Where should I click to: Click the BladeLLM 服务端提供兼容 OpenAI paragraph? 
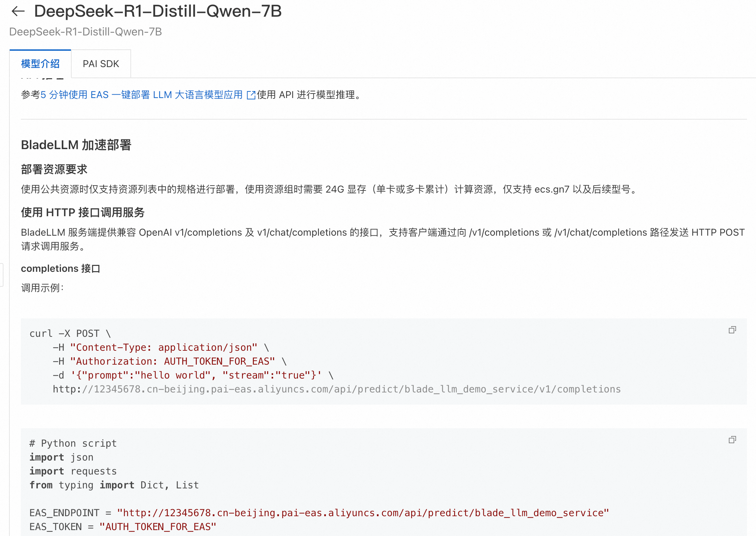click(x=383, y=239)
